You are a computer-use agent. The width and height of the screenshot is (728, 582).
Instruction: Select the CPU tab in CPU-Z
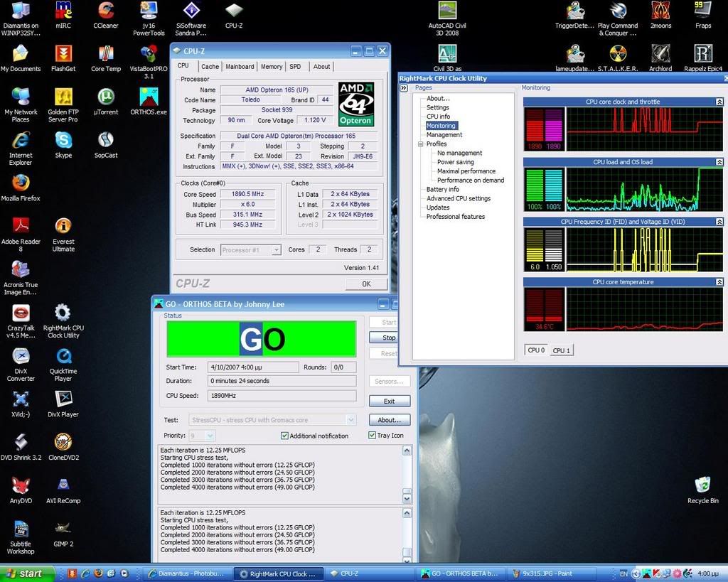[183, 66]
